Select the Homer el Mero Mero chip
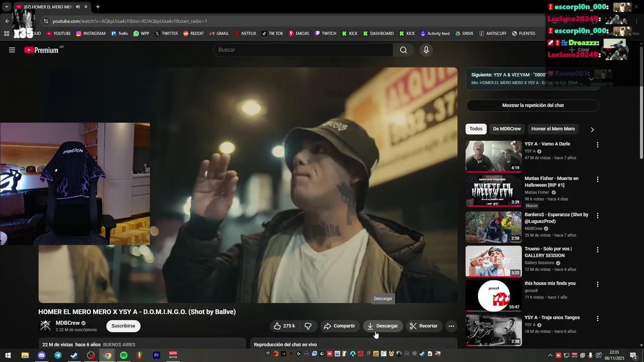The height and width of the screenshot is (362, 644). (553, 129)
